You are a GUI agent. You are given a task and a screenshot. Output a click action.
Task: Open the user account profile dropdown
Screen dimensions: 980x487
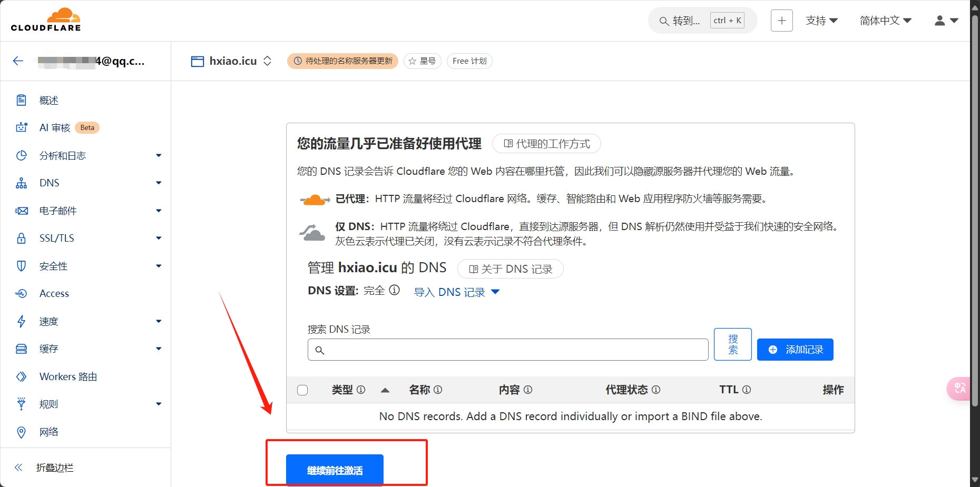(x=946, y=21)
